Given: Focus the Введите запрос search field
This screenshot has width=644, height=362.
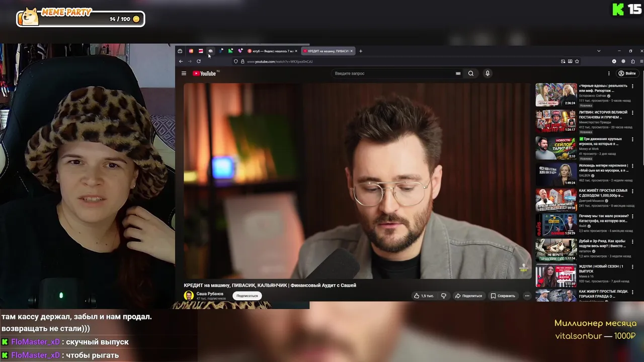Looking at the screenshot, I should coord(395,73).
